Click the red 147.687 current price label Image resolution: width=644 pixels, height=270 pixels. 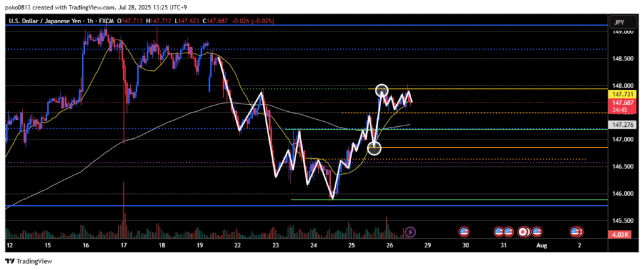click(x=621, y=102)
